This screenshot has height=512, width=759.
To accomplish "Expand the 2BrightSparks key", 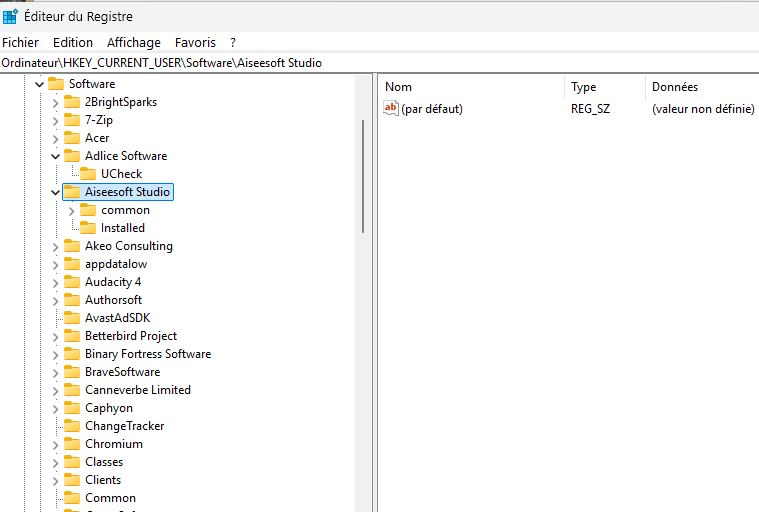I will click(55, 103).
